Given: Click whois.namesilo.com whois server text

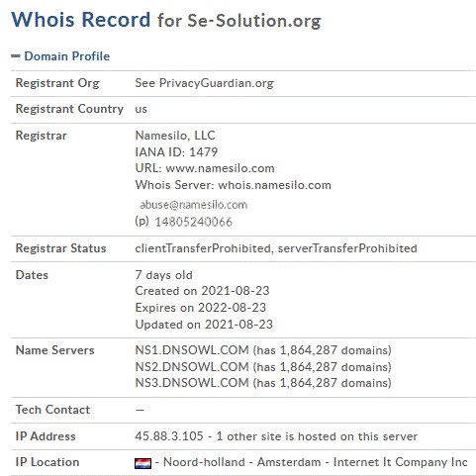Looking at the screenshot, I should click(275, 185).
